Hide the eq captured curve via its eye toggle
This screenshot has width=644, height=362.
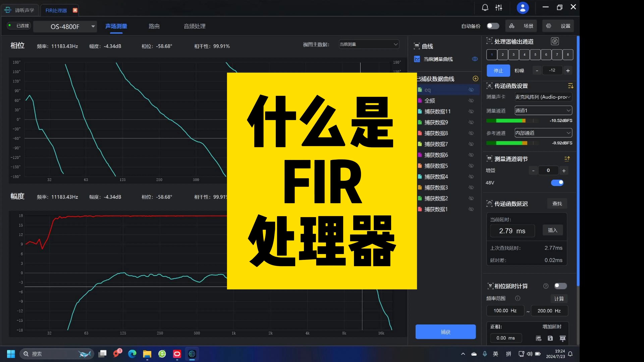click(471, 90)
